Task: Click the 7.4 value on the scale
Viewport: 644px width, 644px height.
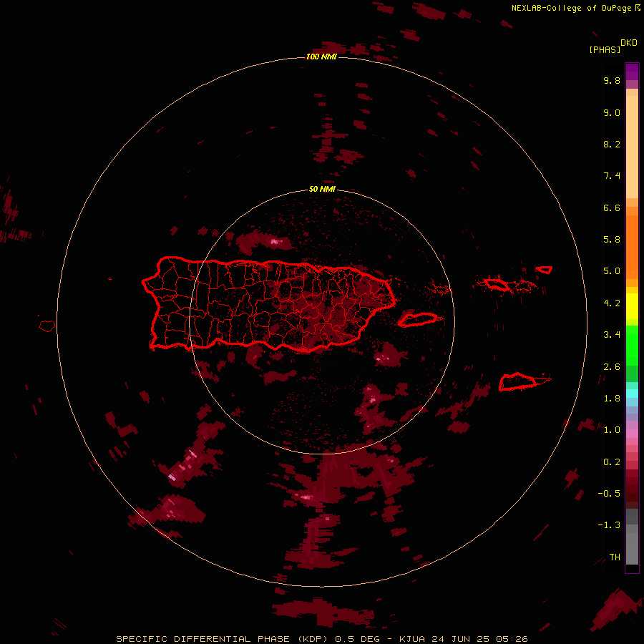Action: pyautogui.click(x=612, y=176)
